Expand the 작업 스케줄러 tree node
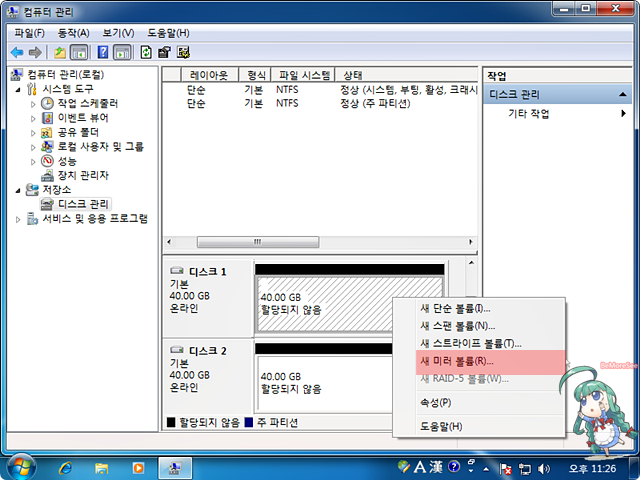 33,103
